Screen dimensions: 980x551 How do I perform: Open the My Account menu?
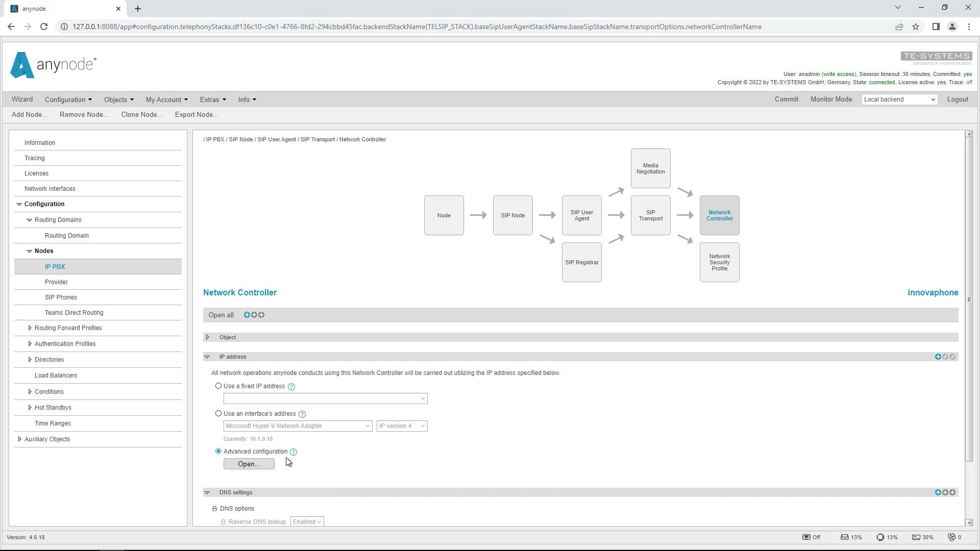[x=167, y=99]
